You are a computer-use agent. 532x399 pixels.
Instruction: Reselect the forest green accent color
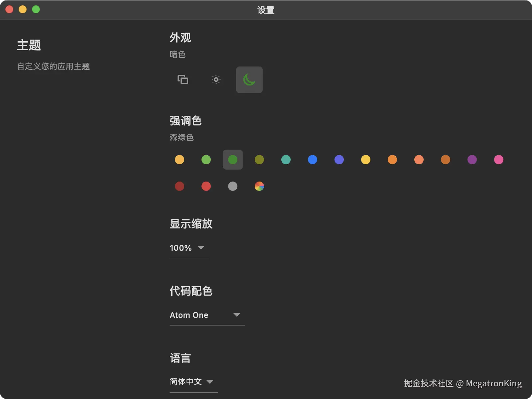click(x=233, y=160)
